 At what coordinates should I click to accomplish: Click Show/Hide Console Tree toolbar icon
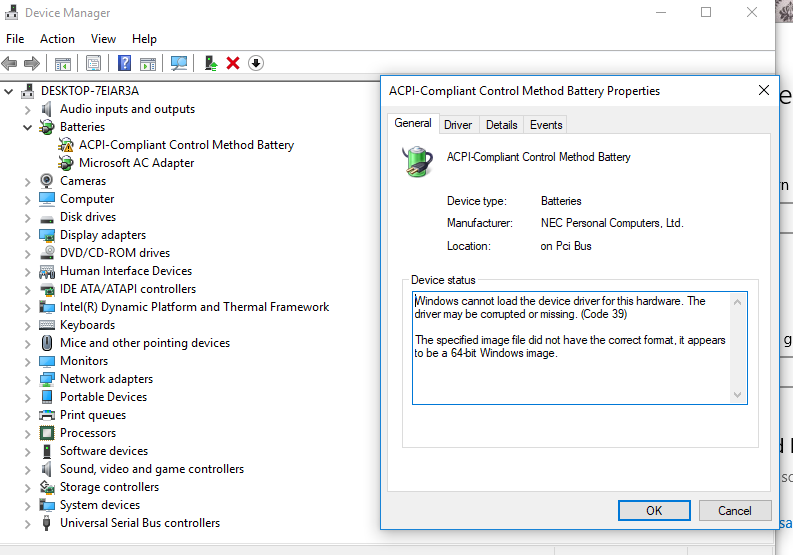click(x=63, y=64)
